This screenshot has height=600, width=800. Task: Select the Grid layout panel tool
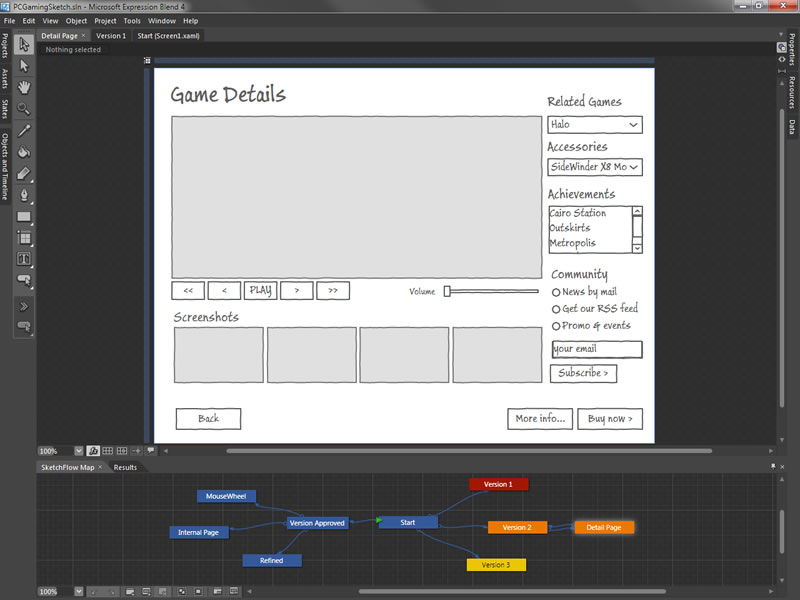pyautogui.click(x=24, y=238)
